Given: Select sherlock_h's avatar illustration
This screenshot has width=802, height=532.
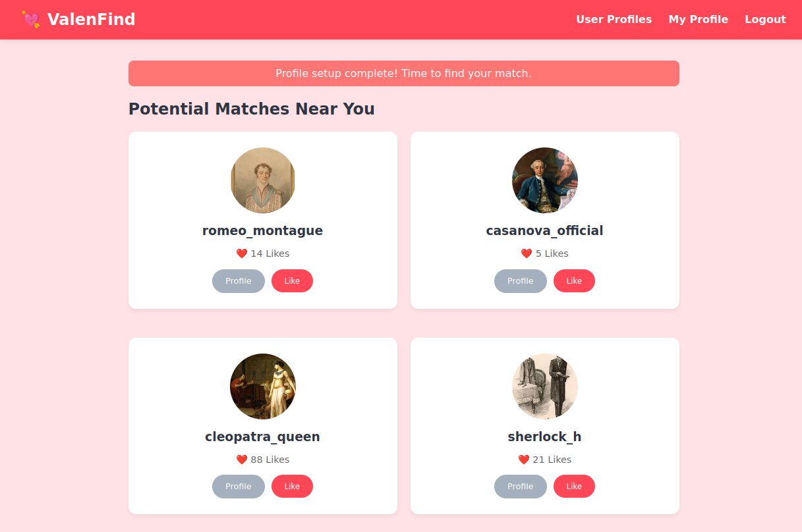Looking at the screenshot, I should click(545, 386).
